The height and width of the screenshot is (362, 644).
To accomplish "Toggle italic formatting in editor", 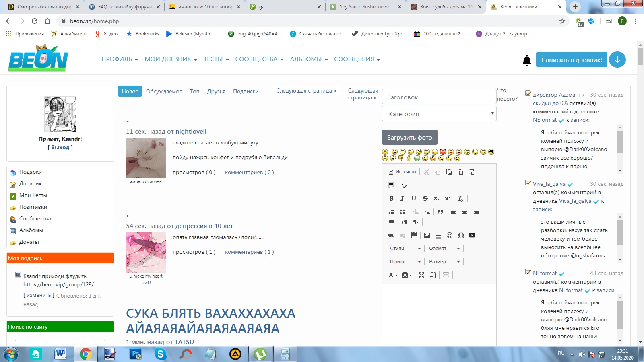I will pyautogui.click(x=402, y=198).
